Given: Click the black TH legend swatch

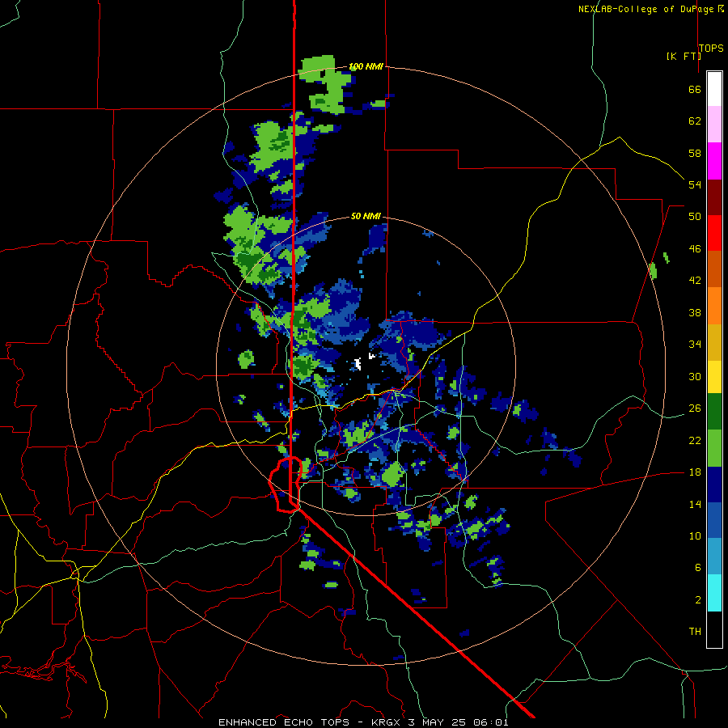Looking at the screenshot, I should 714,629.
